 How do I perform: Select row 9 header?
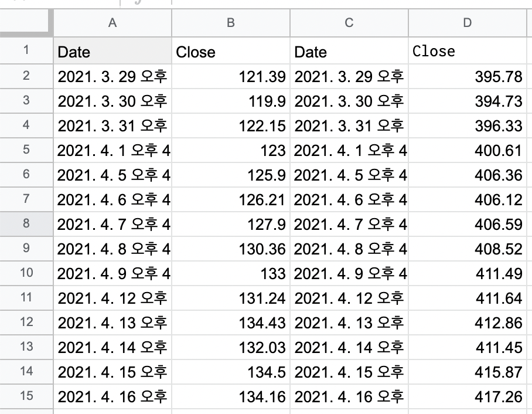pos(26,249)
